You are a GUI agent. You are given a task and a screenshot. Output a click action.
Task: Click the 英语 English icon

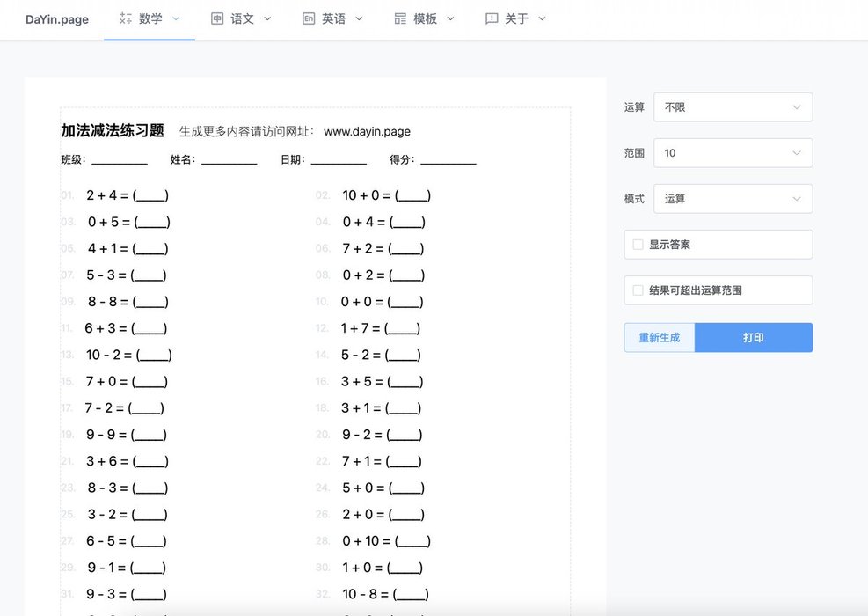coord(309,18)
